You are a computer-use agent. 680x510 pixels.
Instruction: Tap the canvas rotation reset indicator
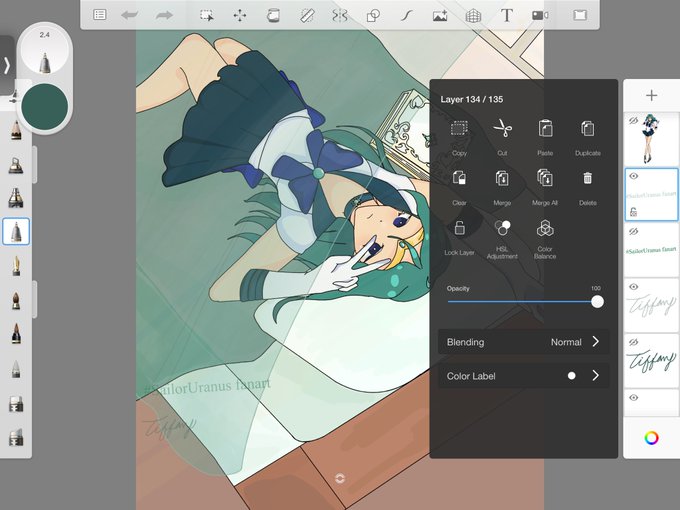coord(340,478)
